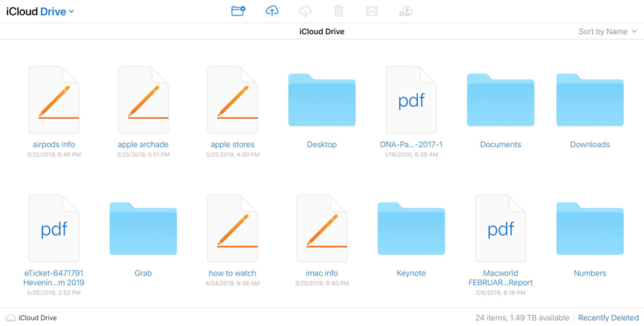Open Recently Deleted link
644x326 pixels.
point(608,318)
